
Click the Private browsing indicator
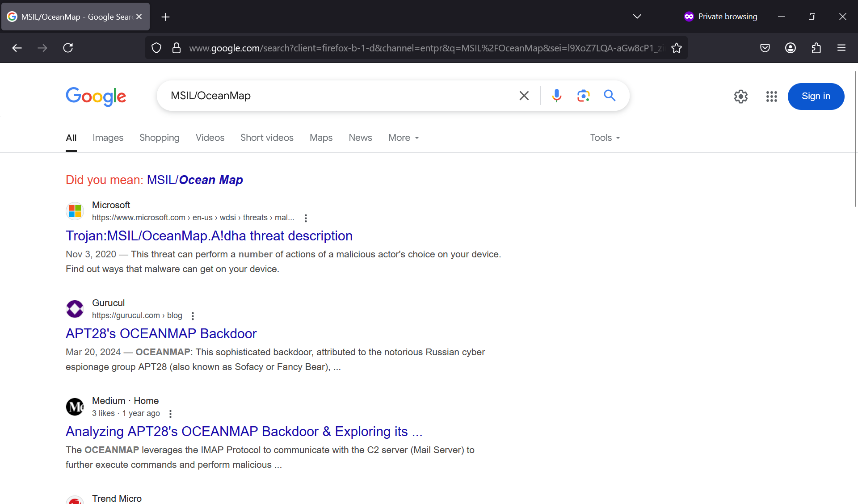pyautogui.click(x=720, y=17)
